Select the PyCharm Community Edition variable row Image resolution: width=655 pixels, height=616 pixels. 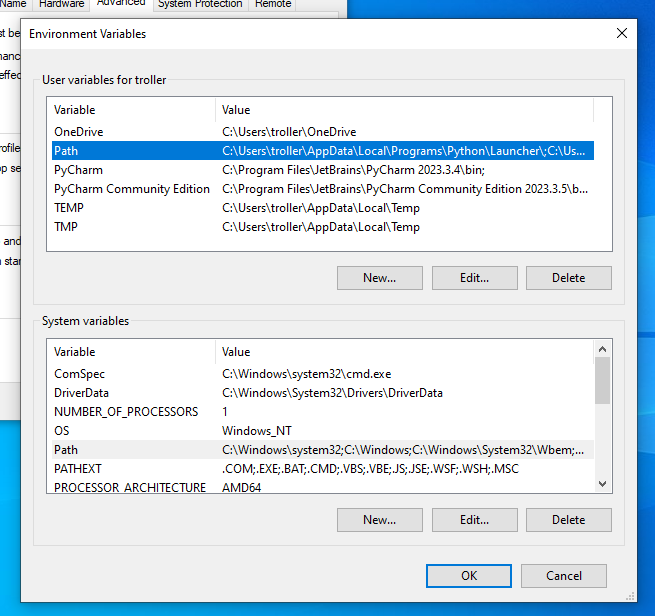click(x=132, y=189)
